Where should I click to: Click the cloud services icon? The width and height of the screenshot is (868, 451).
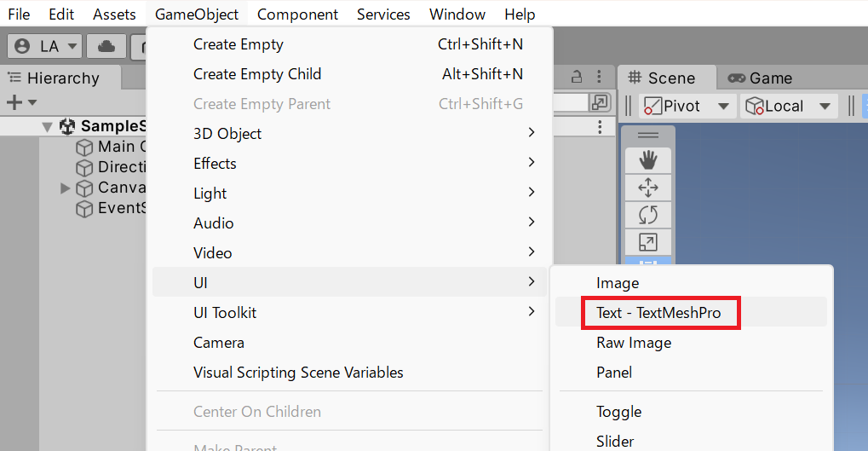106,46
